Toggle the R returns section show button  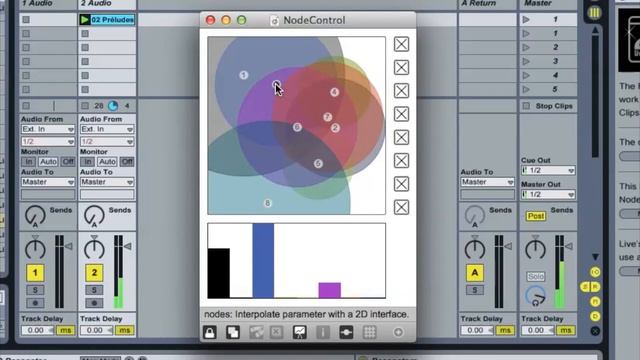(x=596, y=287)
